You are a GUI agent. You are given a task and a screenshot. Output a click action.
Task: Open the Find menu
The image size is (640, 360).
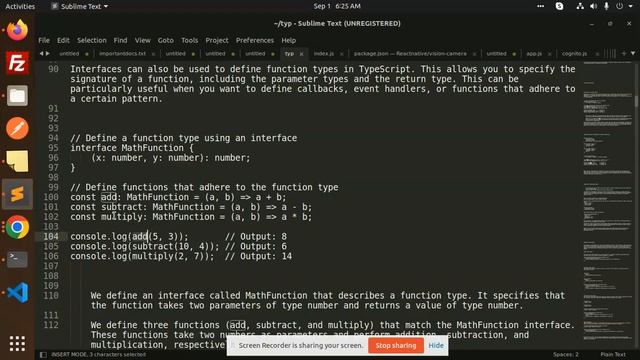click(120, 40)
